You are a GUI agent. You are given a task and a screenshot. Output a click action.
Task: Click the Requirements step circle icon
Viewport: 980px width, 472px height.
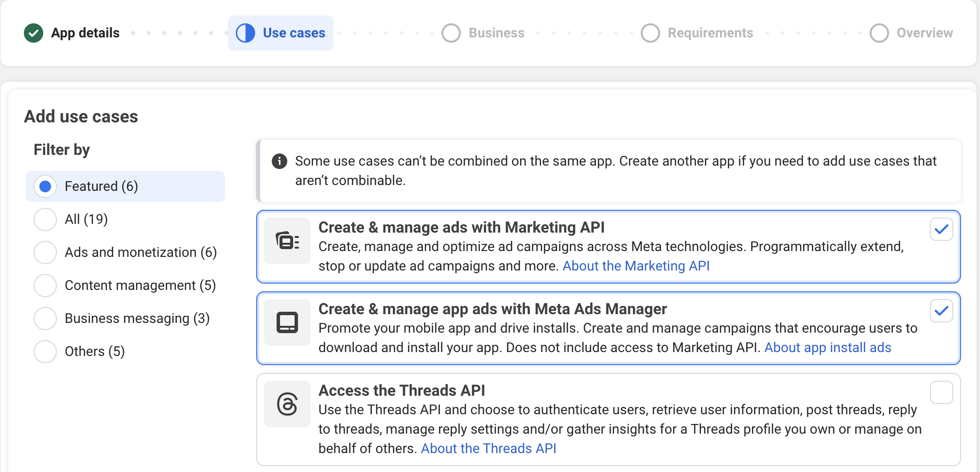[650, 33]
